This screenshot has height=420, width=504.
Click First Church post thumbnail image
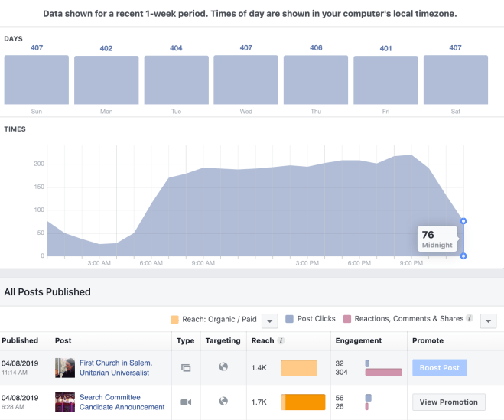pyautogui.click(x=64, y=368)
